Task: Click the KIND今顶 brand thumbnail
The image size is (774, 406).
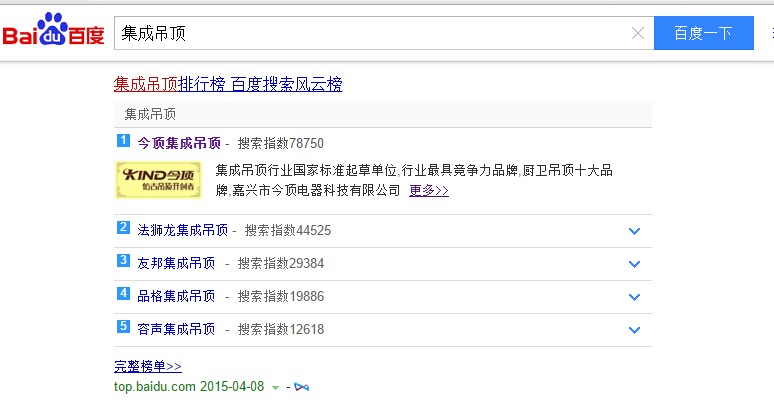Action: (158, 180)
